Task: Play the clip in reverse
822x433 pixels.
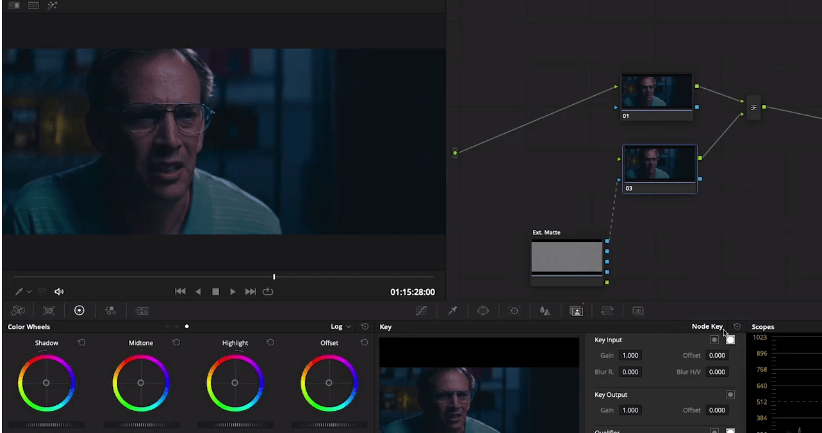Action: (198, 291)
